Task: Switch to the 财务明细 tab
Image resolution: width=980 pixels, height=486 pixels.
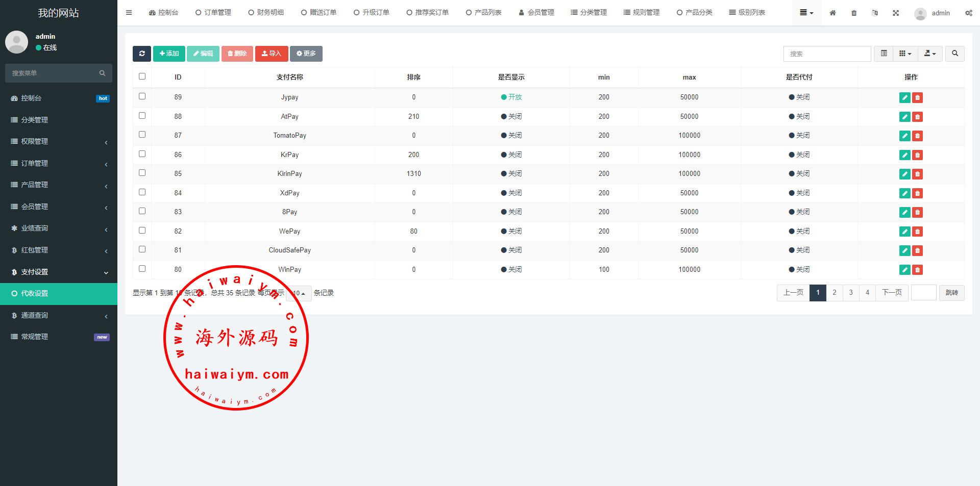Action: pyautogui.click(x=266, y=13)
